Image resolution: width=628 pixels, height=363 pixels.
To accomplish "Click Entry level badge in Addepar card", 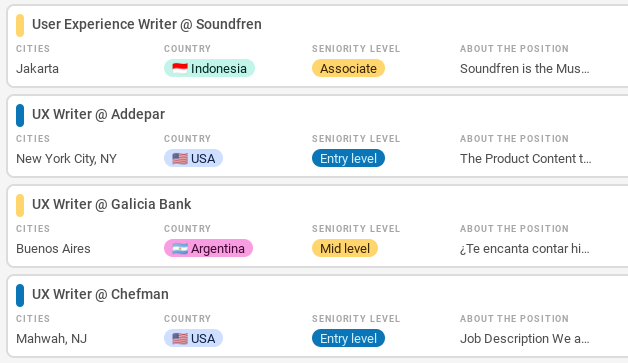I will pyautogui.click(x=348, y=159).
